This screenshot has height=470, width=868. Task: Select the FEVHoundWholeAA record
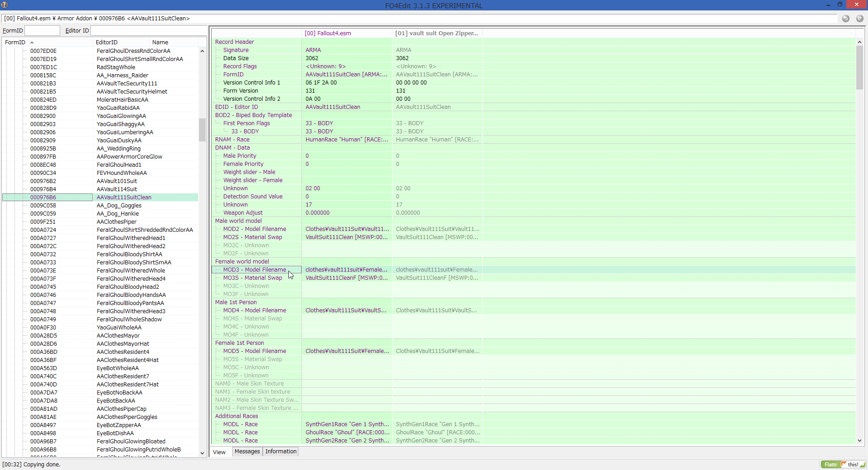coord(122,173)
